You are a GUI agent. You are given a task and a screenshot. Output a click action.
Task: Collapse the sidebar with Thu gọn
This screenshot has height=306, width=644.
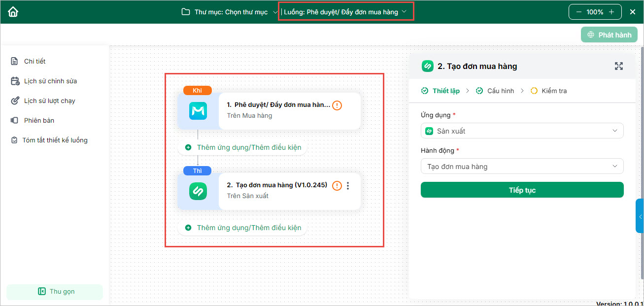(55, 292)
